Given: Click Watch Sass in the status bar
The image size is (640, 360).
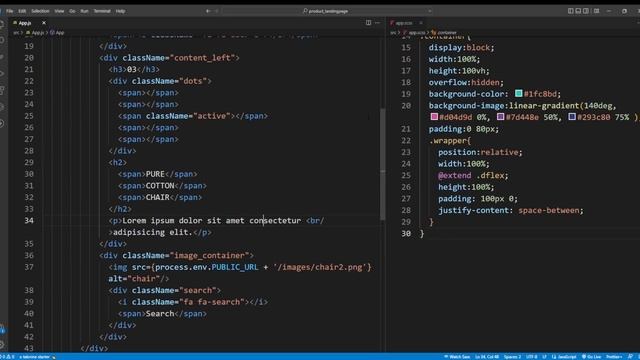Looking at the screenshot, I should coord(457,357).
